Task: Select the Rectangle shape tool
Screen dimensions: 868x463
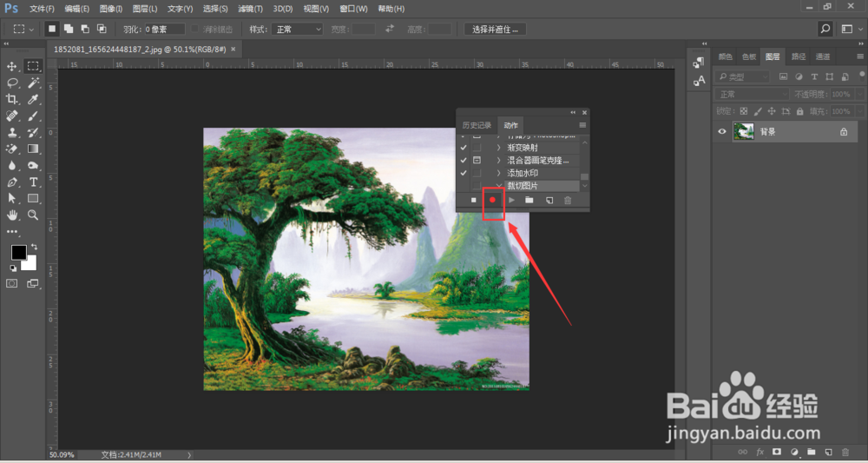Action: pos(33,198)
